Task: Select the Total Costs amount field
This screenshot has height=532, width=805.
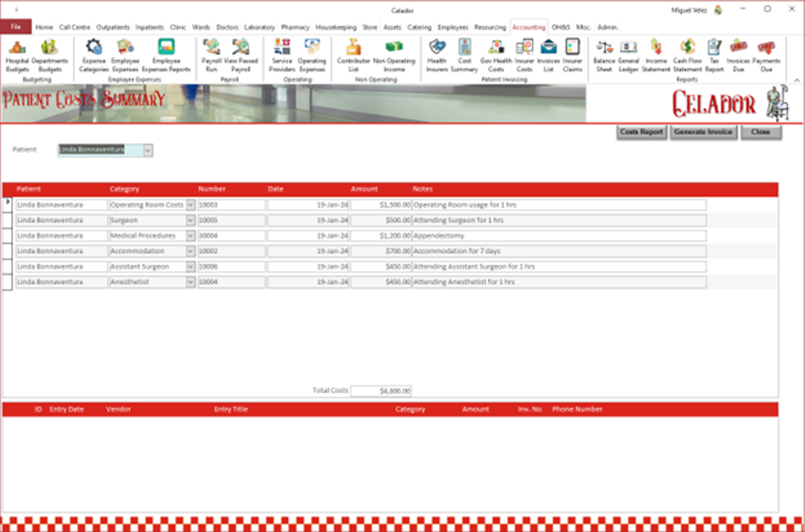Action: click(383, 390)
